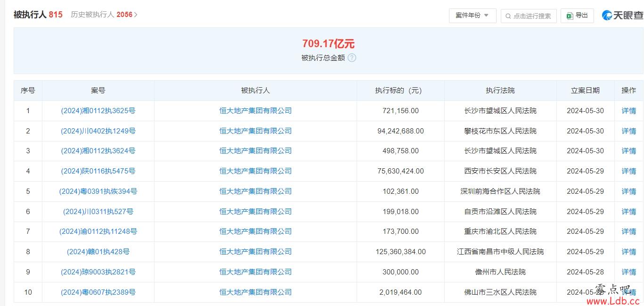Click court 西安市长安区人民法院

click(x=500, y=171)
